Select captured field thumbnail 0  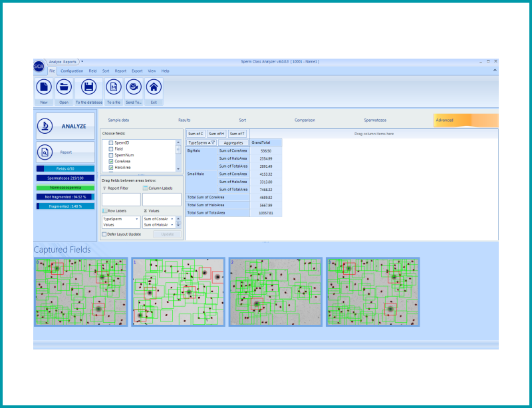[x=80, y=292]
